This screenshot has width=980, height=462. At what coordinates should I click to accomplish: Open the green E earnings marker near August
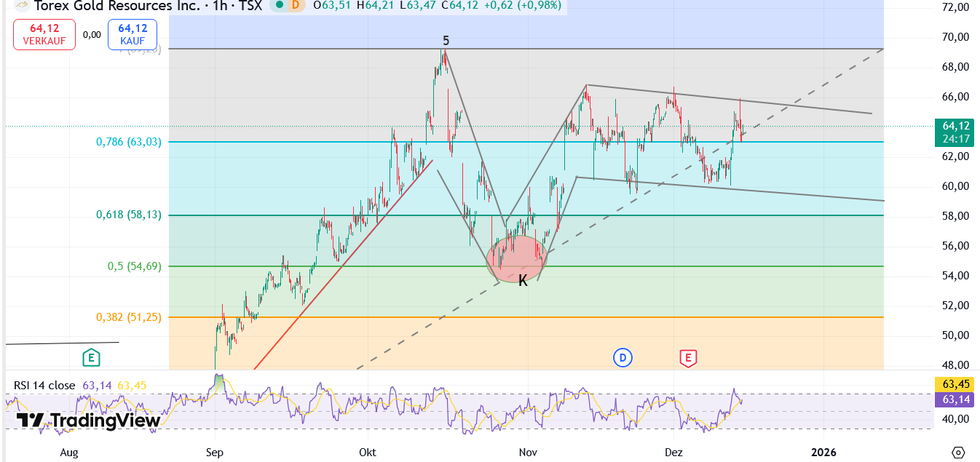coord(90,357)
